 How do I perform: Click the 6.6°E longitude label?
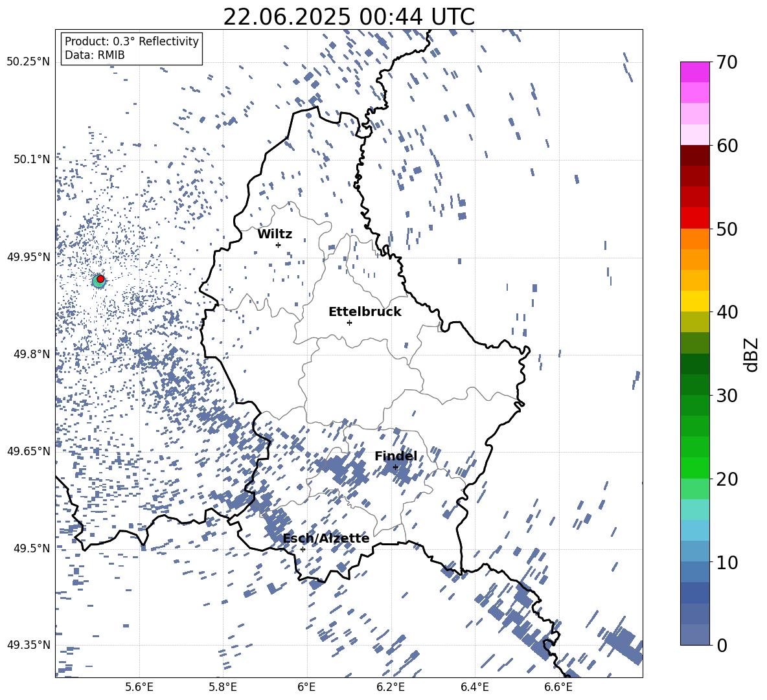[558, 687]
